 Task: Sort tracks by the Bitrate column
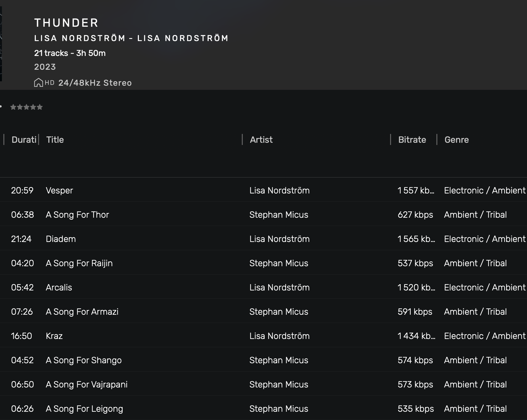(x=412, y=140)
